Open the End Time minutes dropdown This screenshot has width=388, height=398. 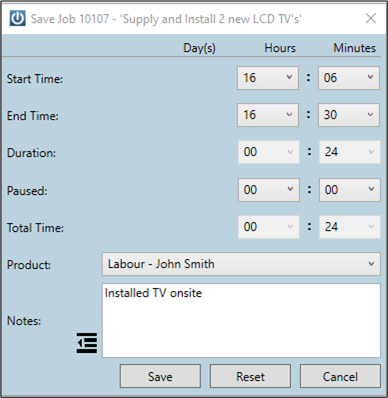(349, 115)
